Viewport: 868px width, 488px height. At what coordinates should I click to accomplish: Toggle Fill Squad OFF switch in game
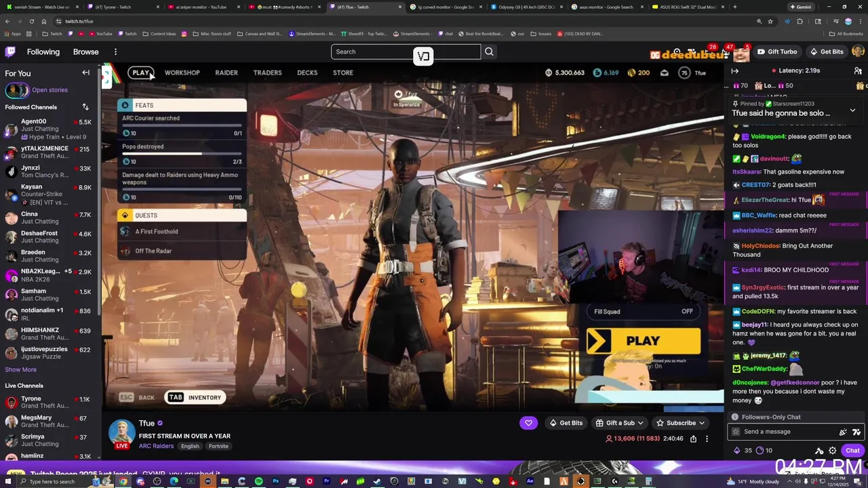687,312
